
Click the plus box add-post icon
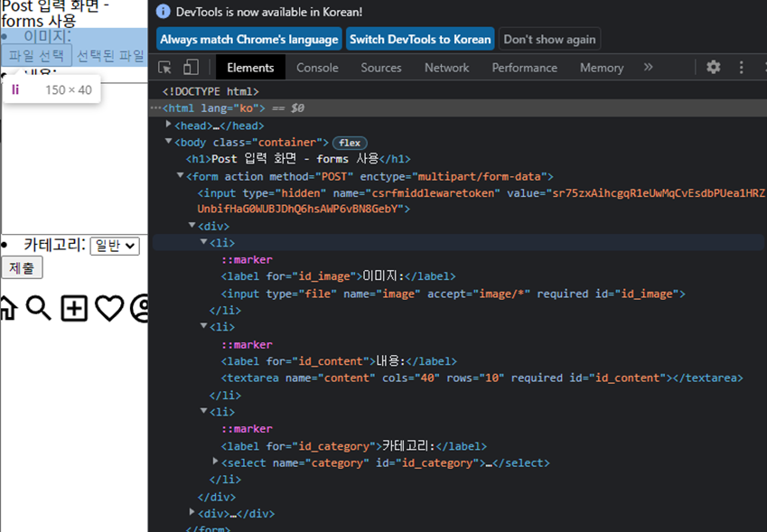pos(74,308)
